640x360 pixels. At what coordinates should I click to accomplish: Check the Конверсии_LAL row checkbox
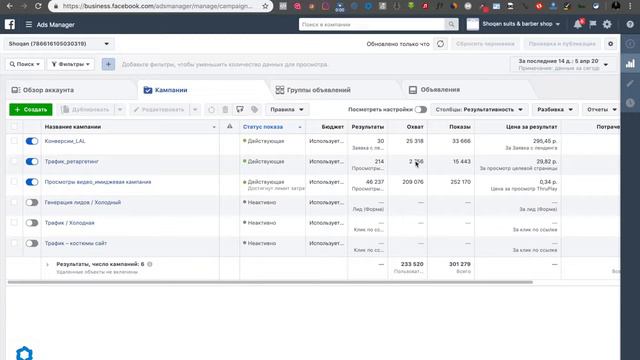(x=14, y=141)
